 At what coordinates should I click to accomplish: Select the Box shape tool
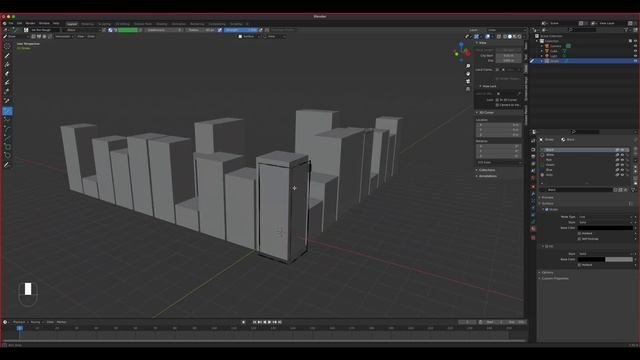[7, 147]
